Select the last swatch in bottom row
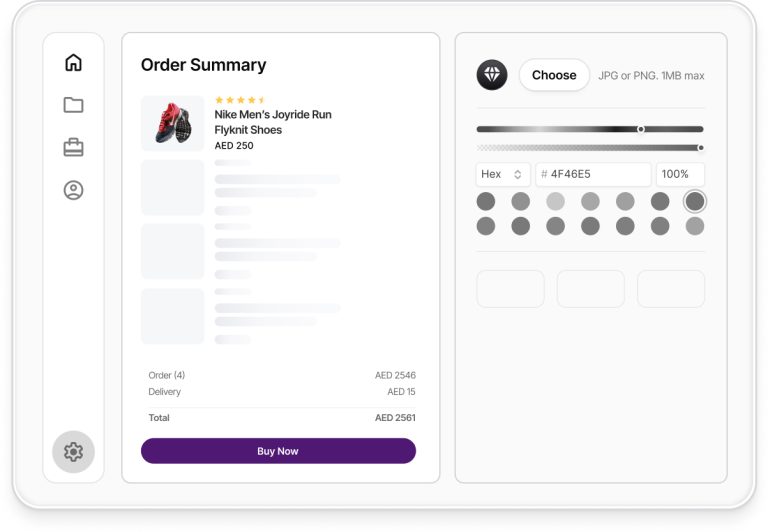The image size is (768, 532). click(x=695, y=226)
